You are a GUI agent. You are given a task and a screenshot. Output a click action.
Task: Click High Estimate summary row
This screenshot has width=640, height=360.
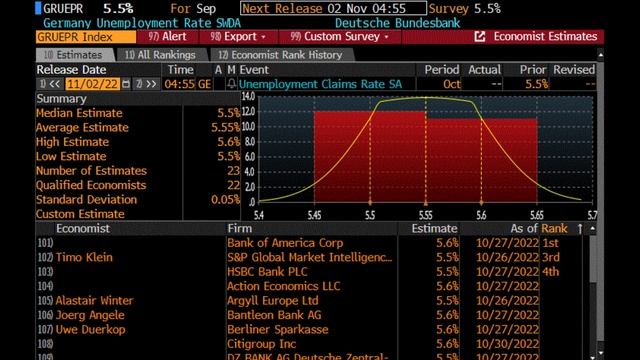tap(138, 142)
